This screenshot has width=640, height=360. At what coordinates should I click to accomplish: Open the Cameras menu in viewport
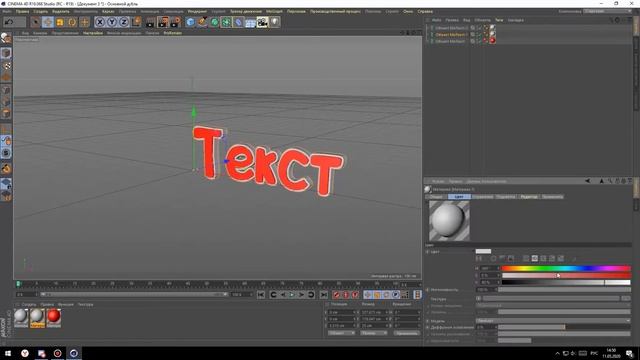[x=40, y=33]
